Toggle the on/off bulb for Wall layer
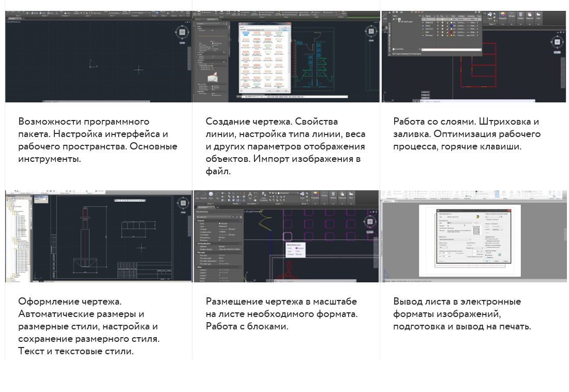 tap(438, 32)
